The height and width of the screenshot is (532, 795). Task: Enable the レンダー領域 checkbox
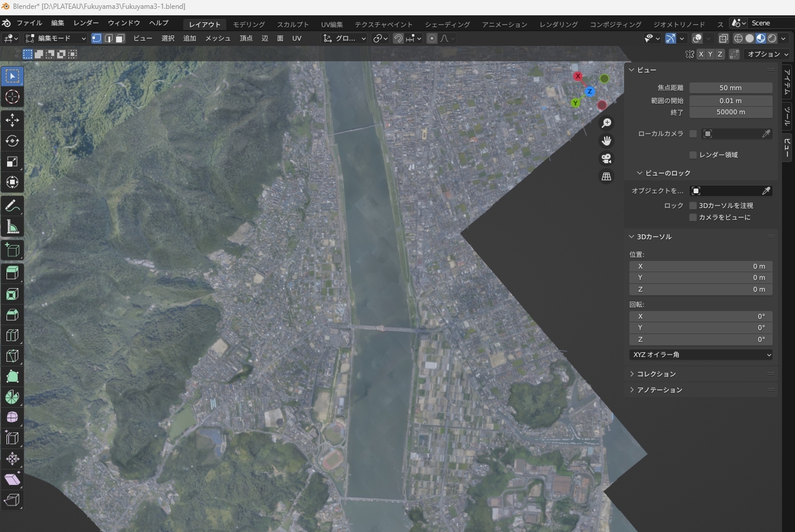(x=693, y=155)
